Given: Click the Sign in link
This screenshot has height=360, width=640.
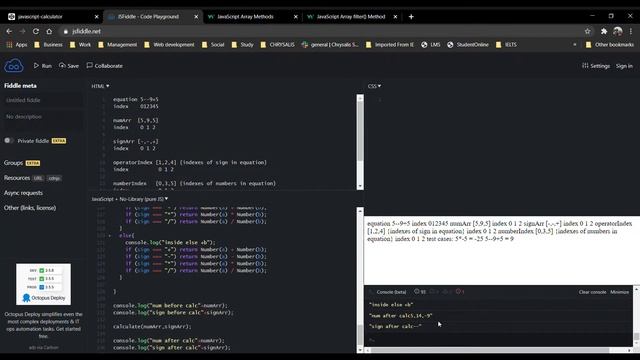Looking at the screenshot, I should click(624, 66).
